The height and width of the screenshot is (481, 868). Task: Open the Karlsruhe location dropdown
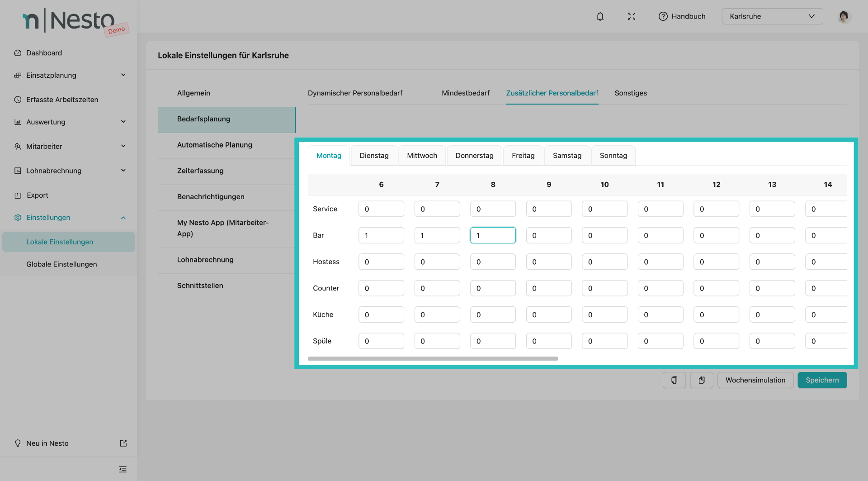[772, 16]
